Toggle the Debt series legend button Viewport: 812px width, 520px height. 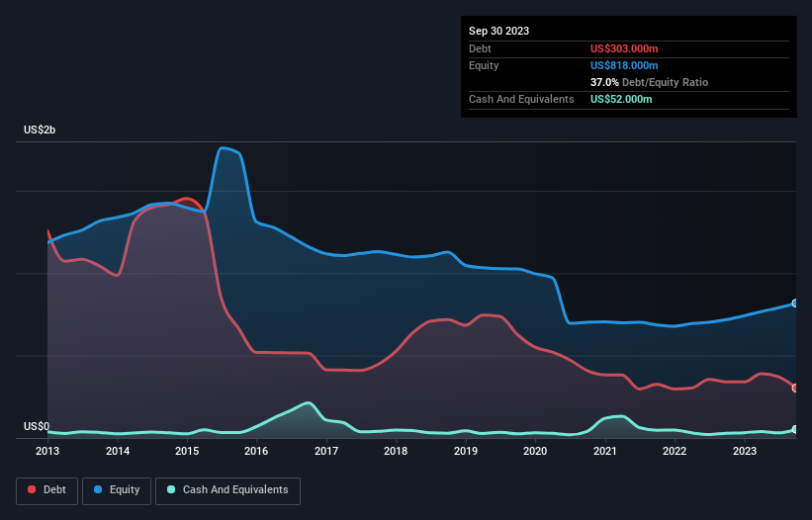coord(47,490)
